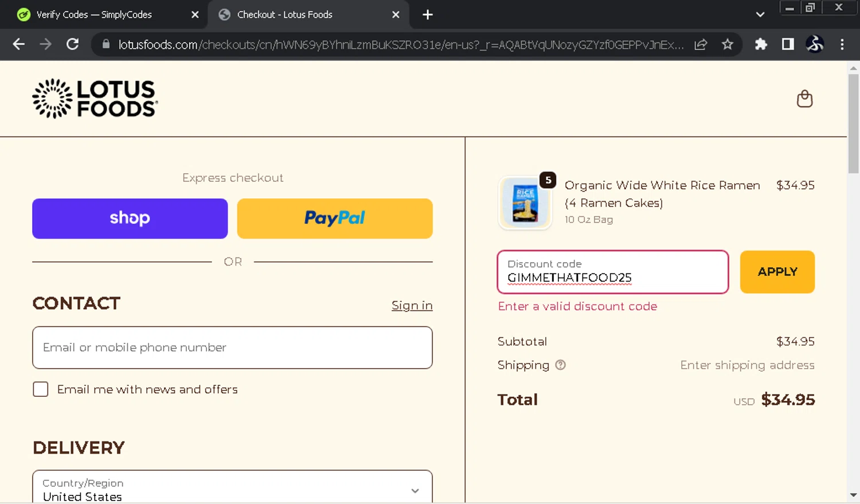The image size is (860, 504).
Task: Open the Chrome three-dot menu
Action: (x=842, y=44)
